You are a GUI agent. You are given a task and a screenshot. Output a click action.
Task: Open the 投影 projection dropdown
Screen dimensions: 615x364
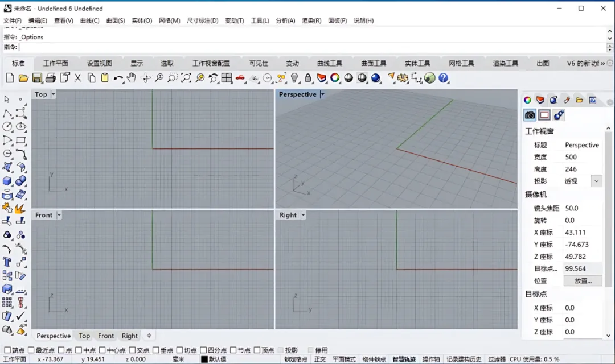(596, 181)
